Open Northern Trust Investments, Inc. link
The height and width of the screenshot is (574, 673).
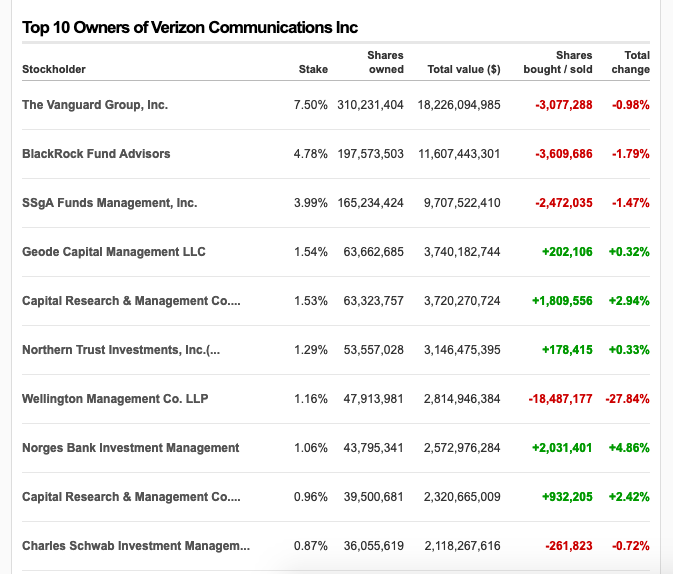click(121, 350)
